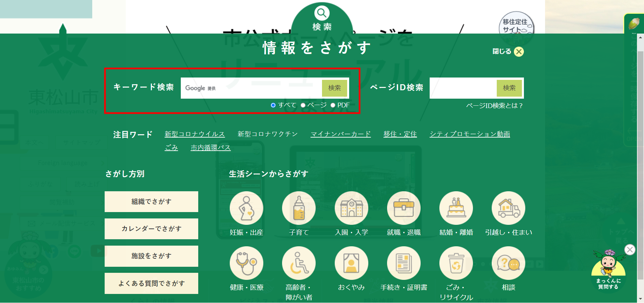Follow the 新型コロナウイルス keyword link
Image resolution: width=644 pixels, height=303 pixels.
[195, 134]
